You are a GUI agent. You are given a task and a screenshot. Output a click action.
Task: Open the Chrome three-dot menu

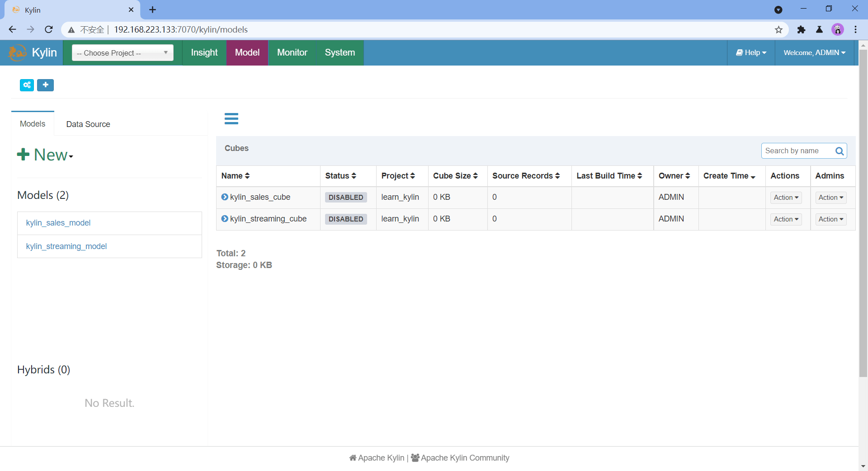click(x=856, y=30)
